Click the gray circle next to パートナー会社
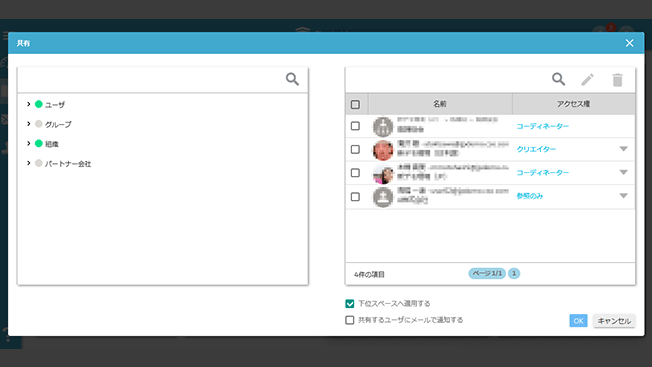This screenshot has height=367, width=652. coord(39,163)
